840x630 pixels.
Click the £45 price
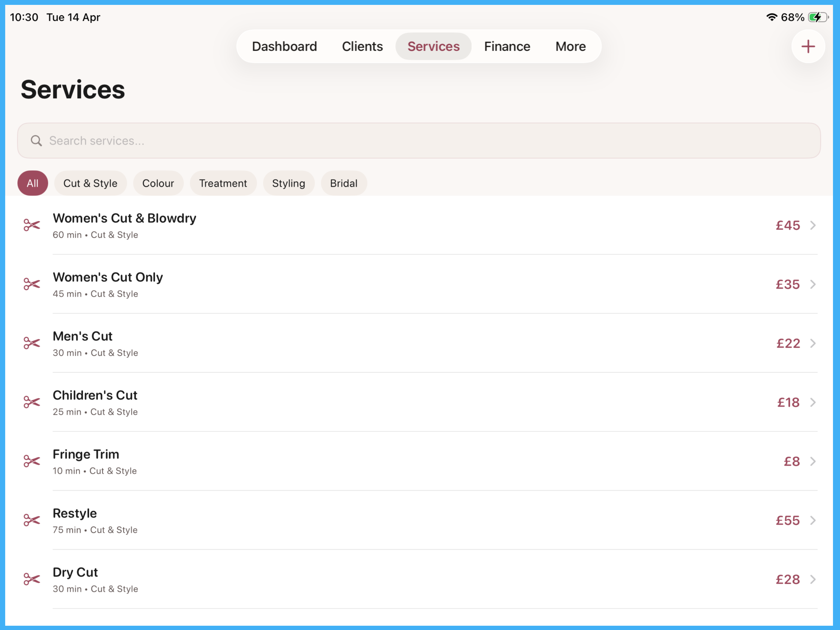coord(787,225)
